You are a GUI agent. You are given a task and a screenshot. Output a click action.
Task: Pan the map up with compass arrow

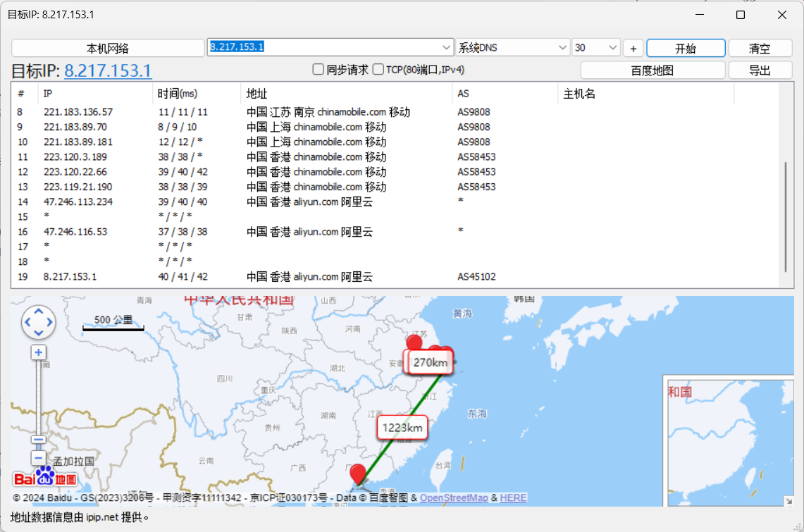(x=39, y=311)
